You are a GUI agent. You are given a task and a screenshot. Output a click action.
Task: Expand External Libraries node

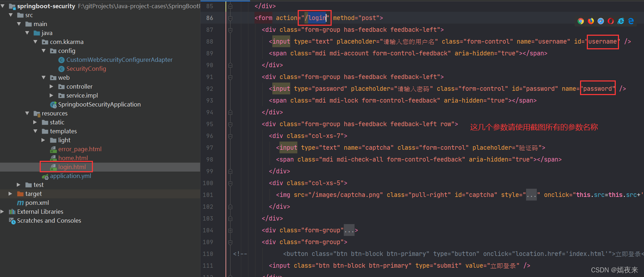[x=2, y=212]
